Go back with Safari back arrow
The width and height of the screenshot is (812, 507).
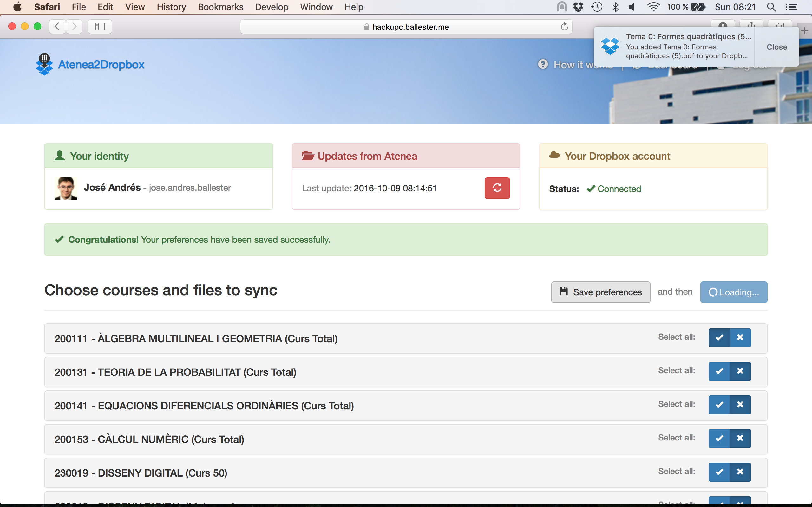tap(57, 27)
